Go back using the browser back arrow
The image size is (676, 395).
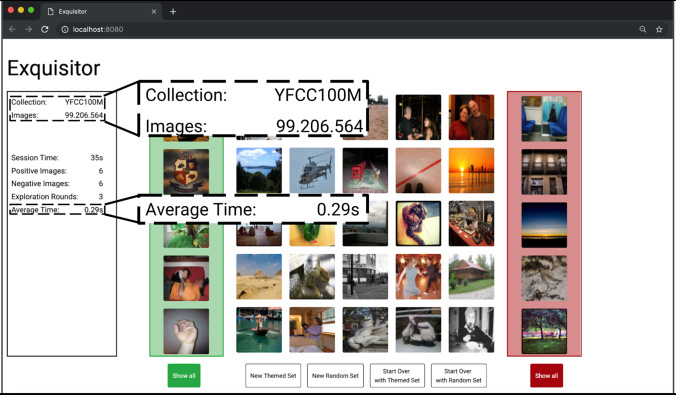[x=12, y=29]
